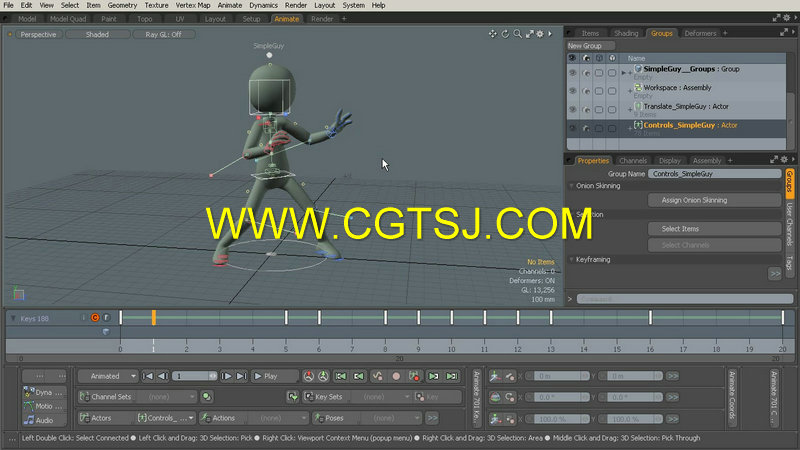The width and height of the screenshot is (800, 450).
Task: Collapse the Onion Skinning section
Action: click(572, 186)
